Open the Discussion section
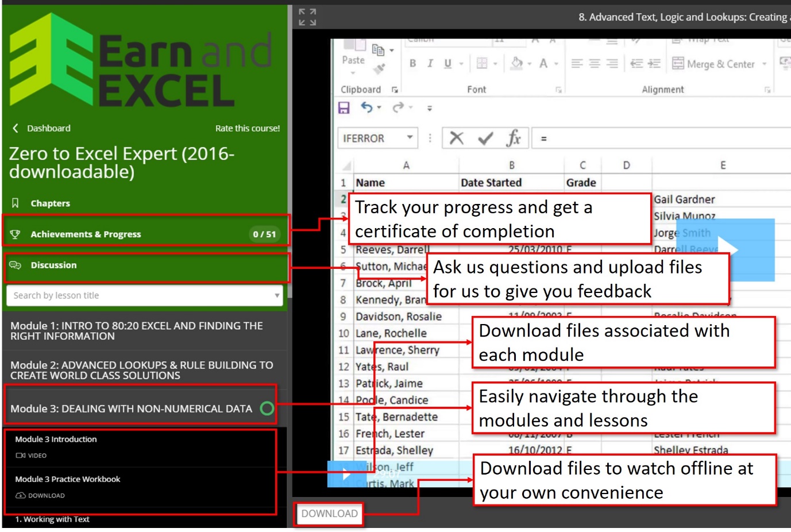791x532 pixels. tap(145, 265)
